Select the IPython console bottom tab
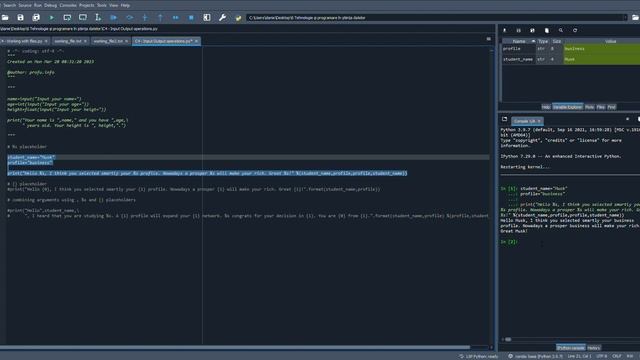This screenshot has width=640, height=360. point(571,348)
